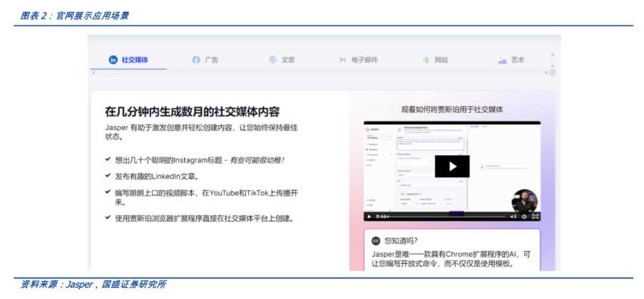This screenshot has width=644, height=299.
Task: Click the Gmail icon beside 电子邮件
Action: click(x=343, y=60)
